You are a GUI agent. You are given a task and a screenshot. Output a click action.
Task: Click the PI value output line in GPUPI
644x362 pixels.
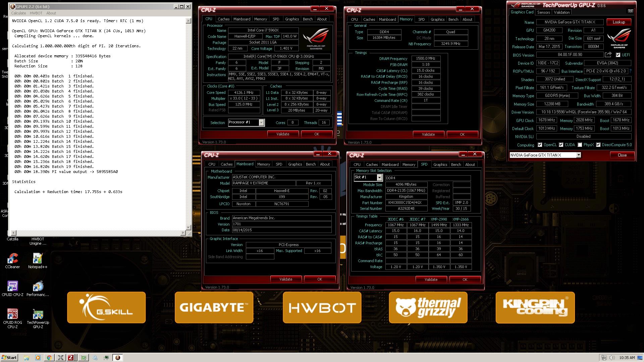pyautogui.click(x=66, y=172)
